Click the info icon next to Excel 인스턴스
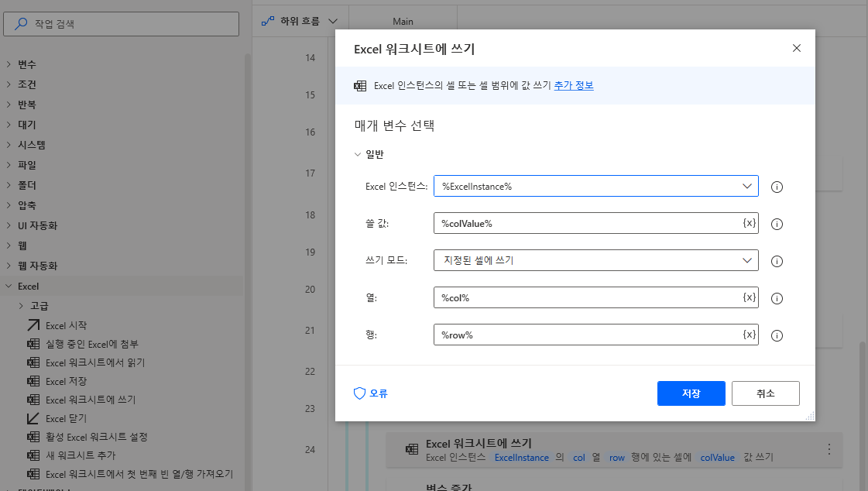This screenshot has height=491, width=868. point(777,187)
